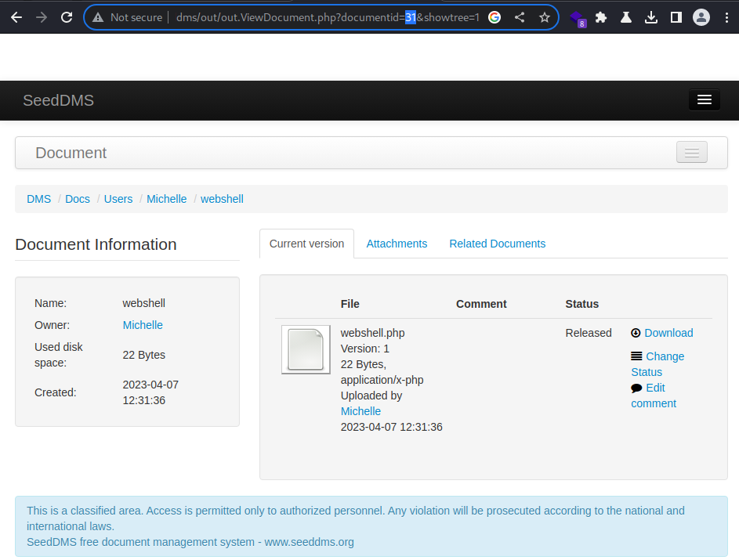Click the classified area notice text

coord(355,518)
